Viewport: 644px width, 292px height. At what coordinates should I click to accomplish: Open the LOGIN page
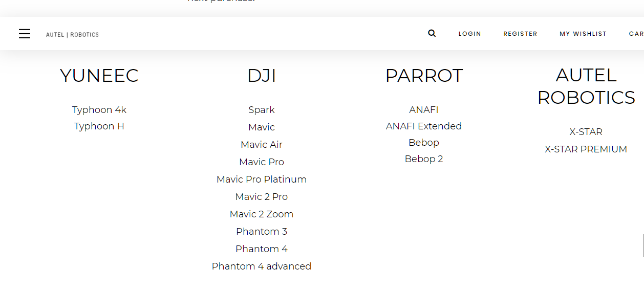pyautogui.click(x=469, y=34)
